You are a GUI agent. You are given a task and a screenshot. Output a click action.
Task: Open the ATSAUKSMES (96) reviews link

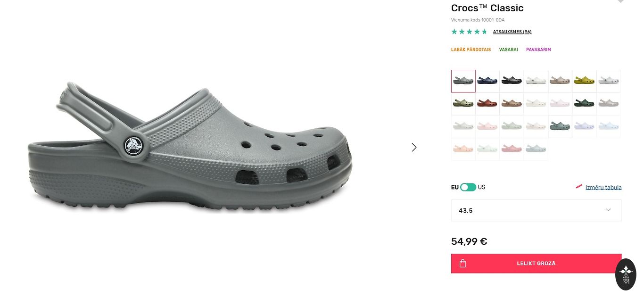tap(512, 32)
